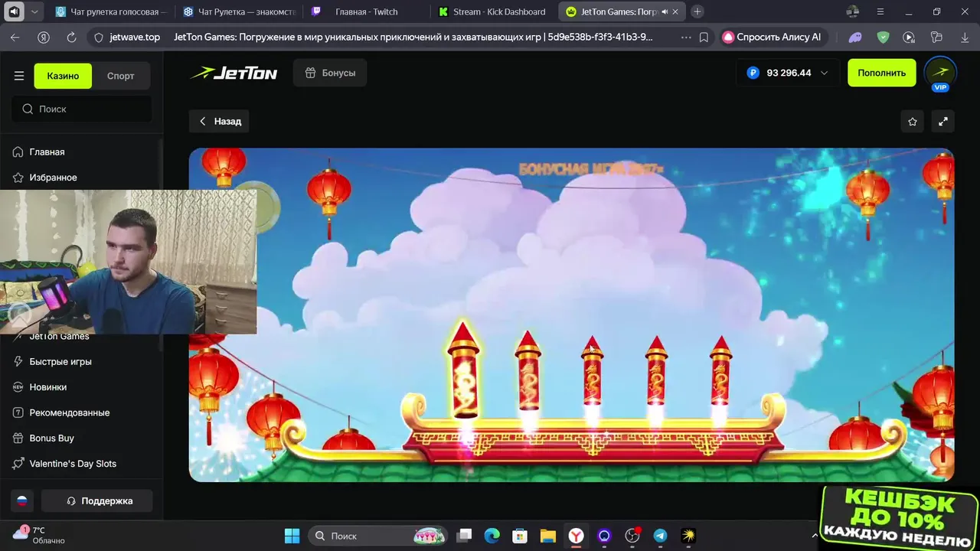980x551 pixels.
Task: Click the JetTon logo
Action: click(x=234, y=73)
